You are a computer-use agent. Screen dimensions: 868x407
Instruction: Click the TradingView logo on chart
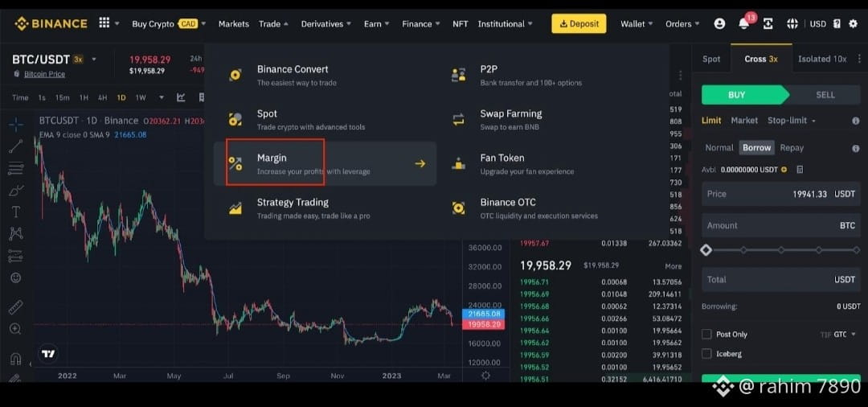(x=48, y=354)
